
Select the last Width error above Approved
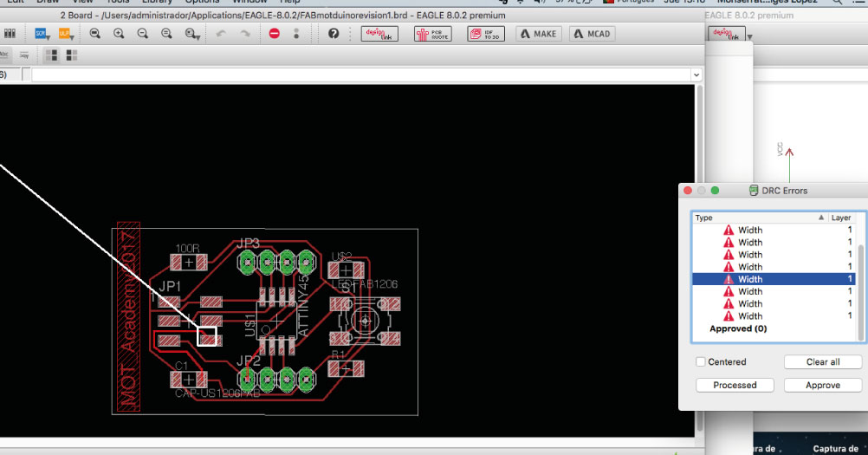pyautogui.click(x=774, y=316)
